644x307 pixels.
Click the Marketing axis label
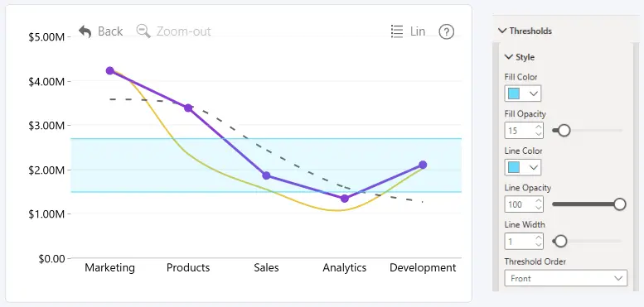pyautogui.click(x=109, y=268)
